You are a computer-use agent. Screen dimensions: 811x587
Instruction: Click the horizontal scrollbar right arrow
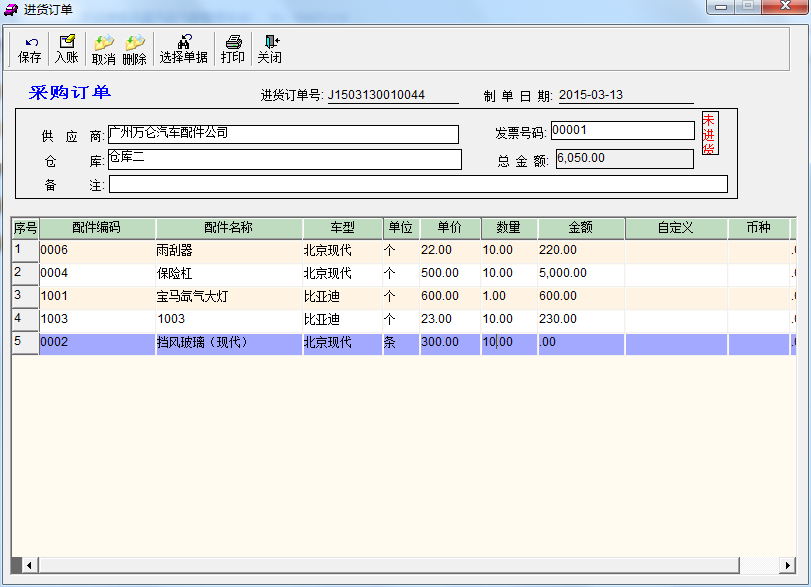pyautogui.click(x=787, y=565)
